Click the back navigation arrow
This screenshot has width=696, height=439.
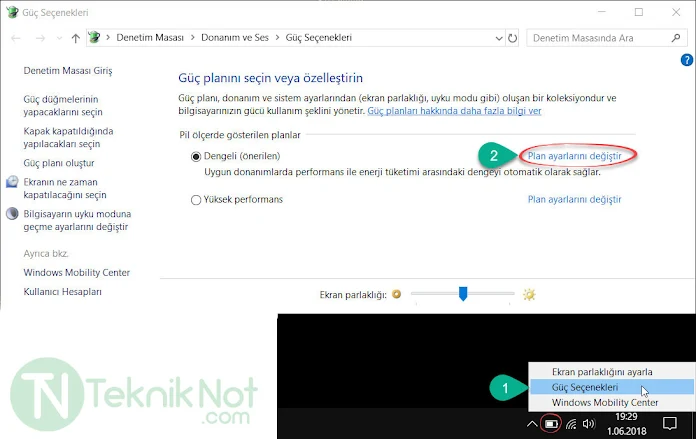click(16, 38)
